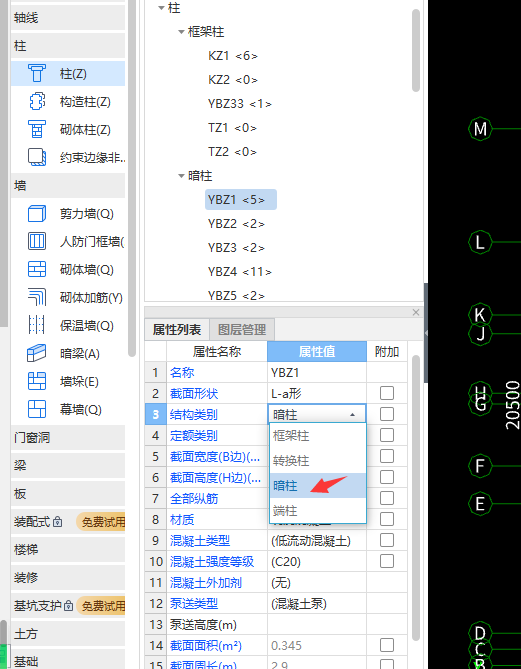Select YBZ4 <11> in component tree
This screenshot has height=669, width=521.
point(240,271)
